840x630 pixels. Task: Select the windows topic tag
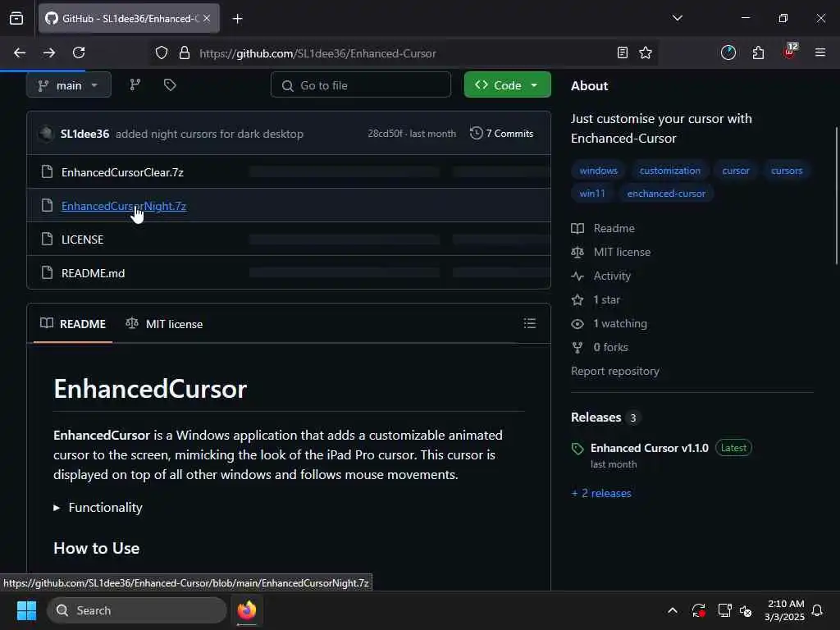click(598, 171)
